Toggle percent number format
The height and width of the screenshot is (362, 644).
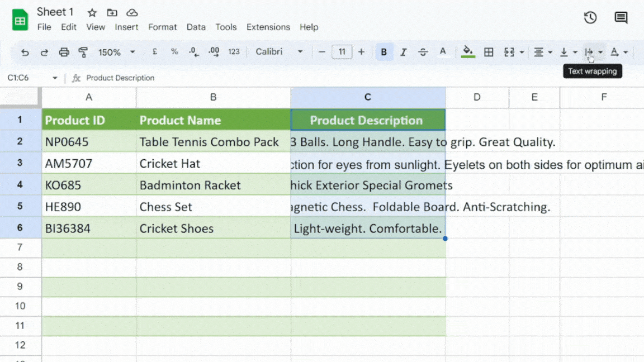(x=174, y=52)
